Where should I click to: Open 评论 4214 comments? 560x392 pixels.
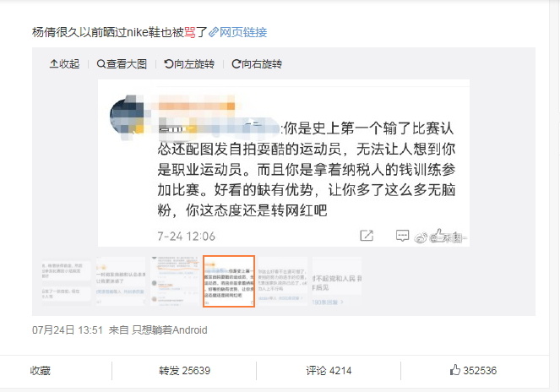pyautogui.click(x=329, y=371)
